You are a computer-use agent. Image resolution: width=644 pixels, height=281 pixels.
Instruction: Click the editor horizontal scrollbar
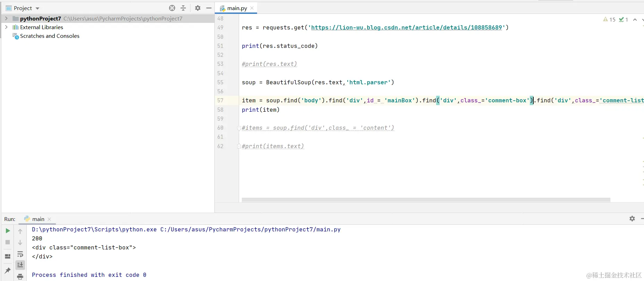pos(426,200)
